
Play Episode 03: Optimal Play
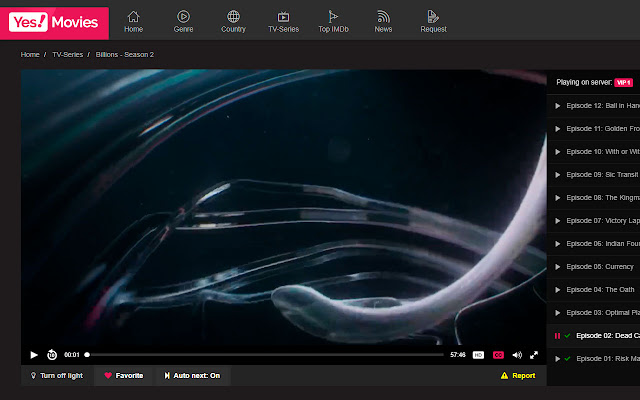click(593, 313)
